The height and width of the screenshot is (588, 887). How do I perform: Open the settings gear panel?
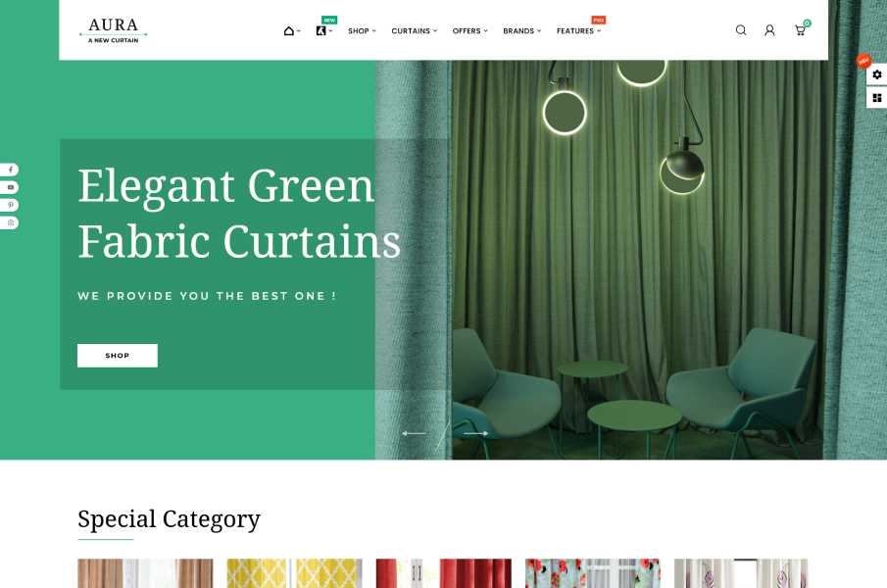point(876,74)
